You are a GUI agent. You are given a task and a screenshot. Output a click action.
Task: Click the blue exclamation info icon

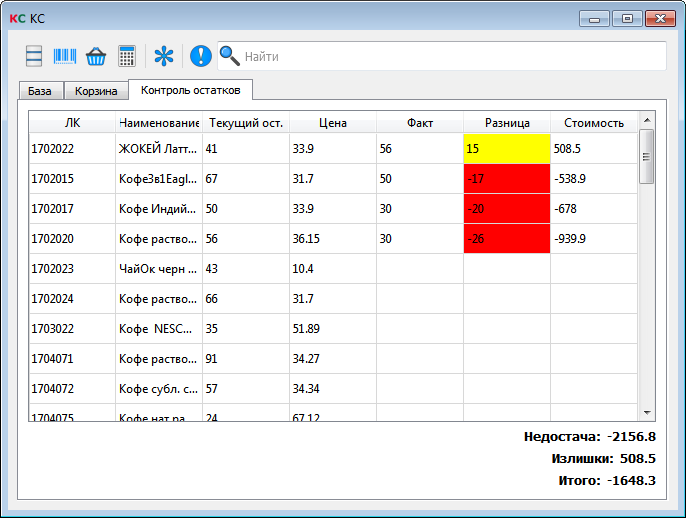point(200,56)
